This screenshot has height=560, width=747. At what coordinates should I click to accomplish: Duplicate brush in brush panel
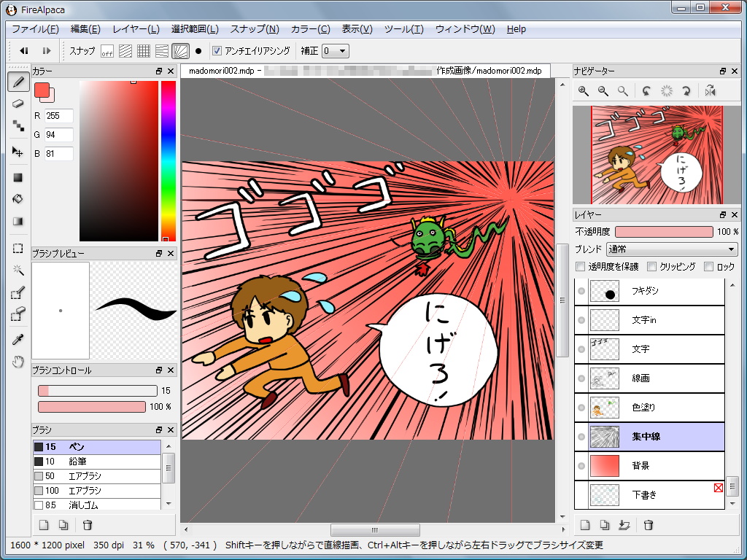tap(63, 525)
